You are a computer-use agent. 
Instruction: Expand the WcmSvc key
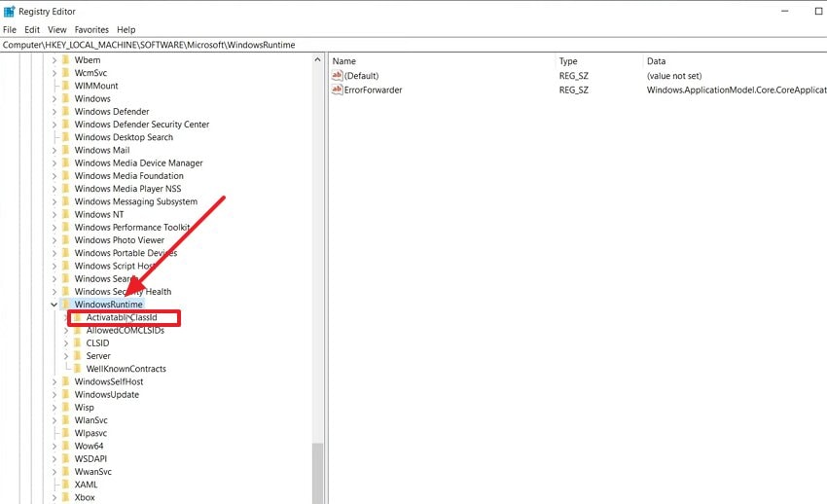click(x=54, y=73)
